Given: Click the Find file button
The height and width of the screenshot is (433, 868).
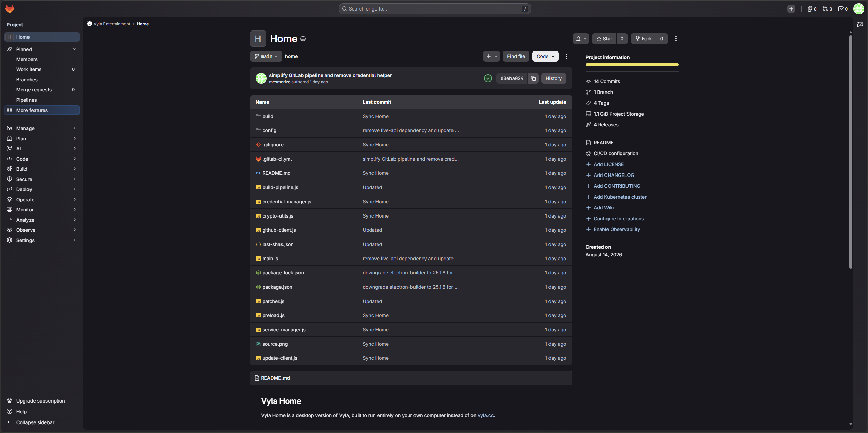Looking at the screenshot, I should (x=516, y=56).
